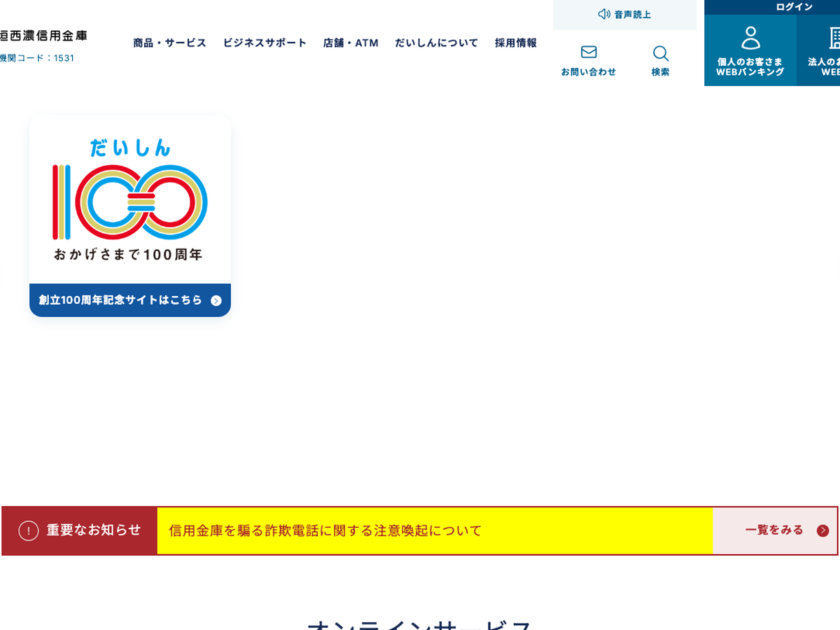Select the 採用情報 menu item
840x630 pixels.
[515, 43]
